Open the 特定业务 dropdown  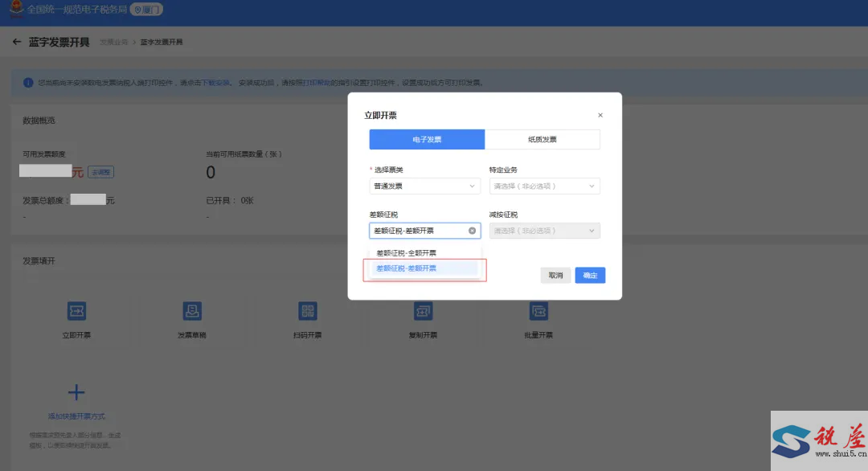coord(545,186)
